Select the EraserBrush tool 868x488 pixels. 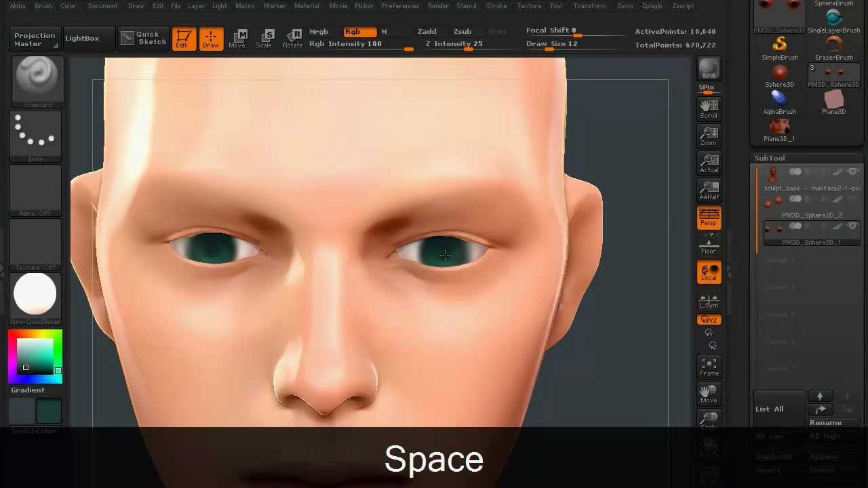click(833, 48)
